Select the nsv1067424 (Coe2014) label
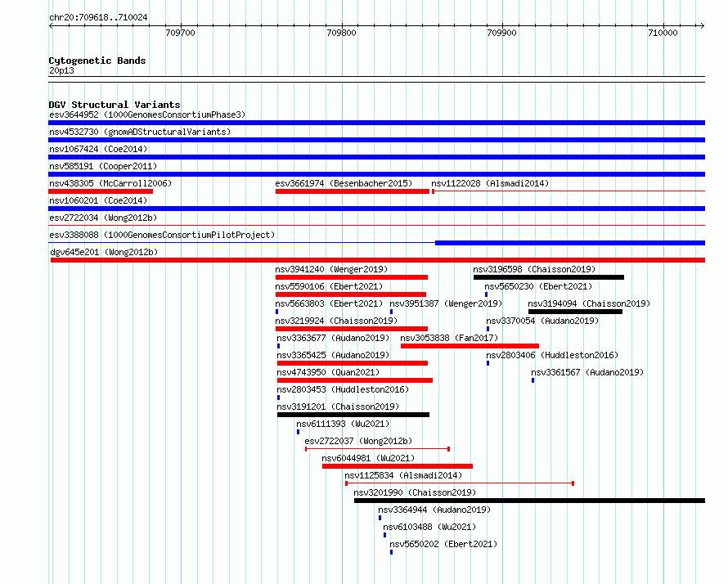728x584 pixels. click(98, 149)
